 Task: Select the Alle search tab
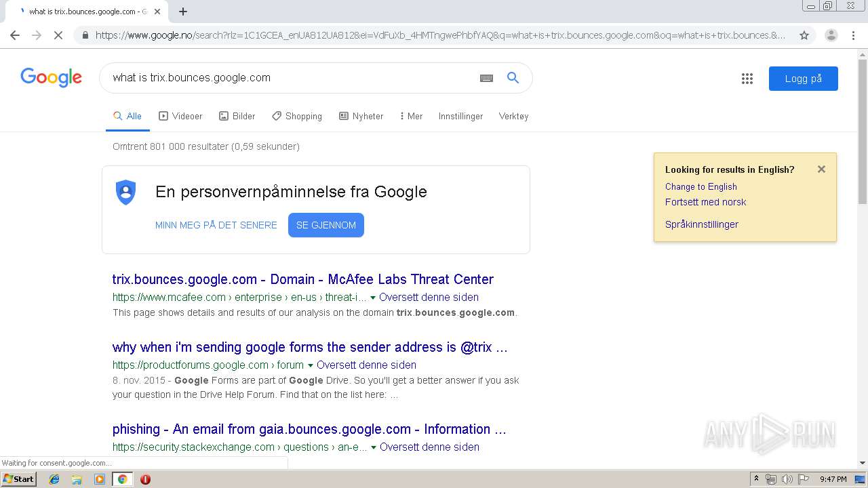point(127,116)
